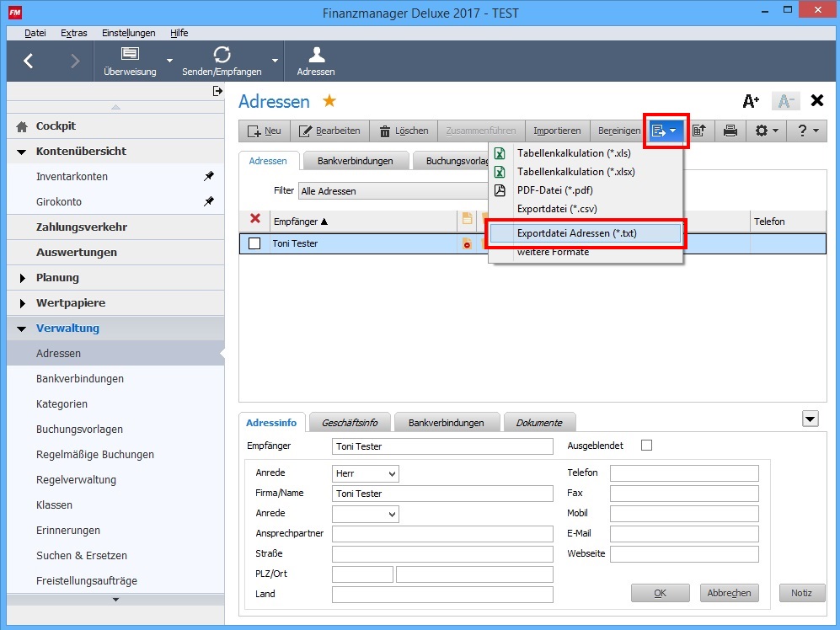This screenshot has width=840, height=630.
Task: Click the red document icon in Toni Tester row
Action: 467,243
